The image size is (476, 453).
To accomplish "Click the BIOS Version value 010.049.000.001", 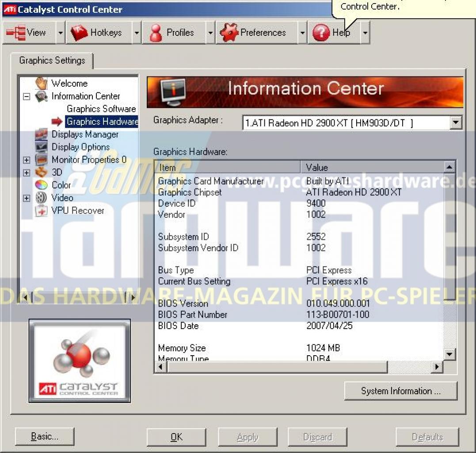I will tap(338, 303).
